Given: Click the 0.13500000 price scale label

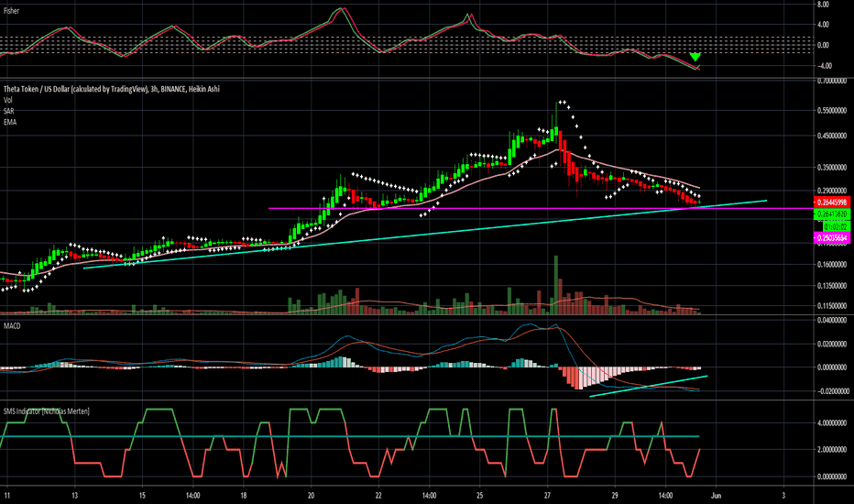Looking at the screenshot, I should coord(832,285).
